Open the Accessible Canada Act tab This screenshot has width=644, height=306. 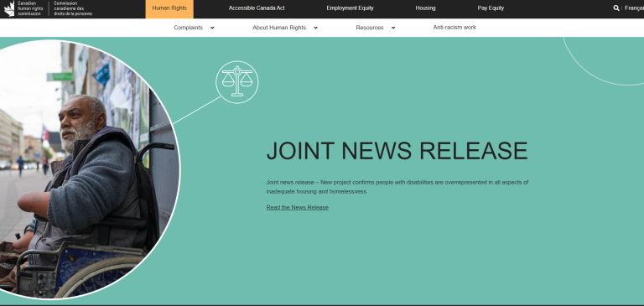pyautogui.click(x=257, y=8)
